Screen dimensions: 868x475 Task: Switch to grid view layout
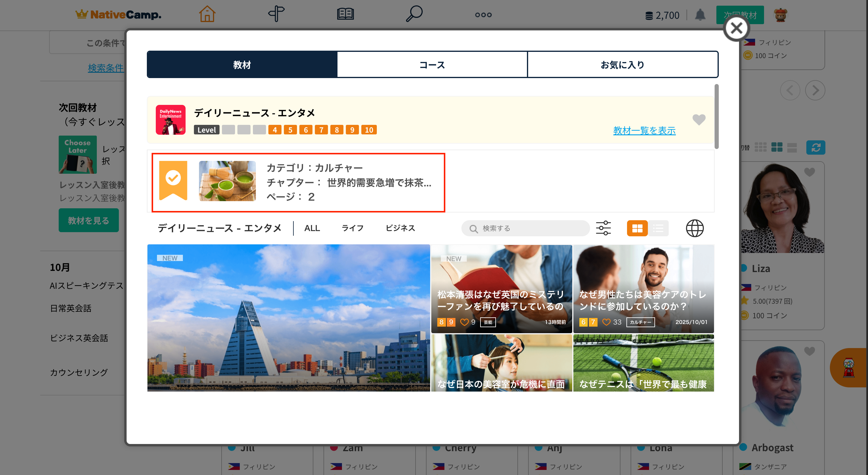[637, 228]
